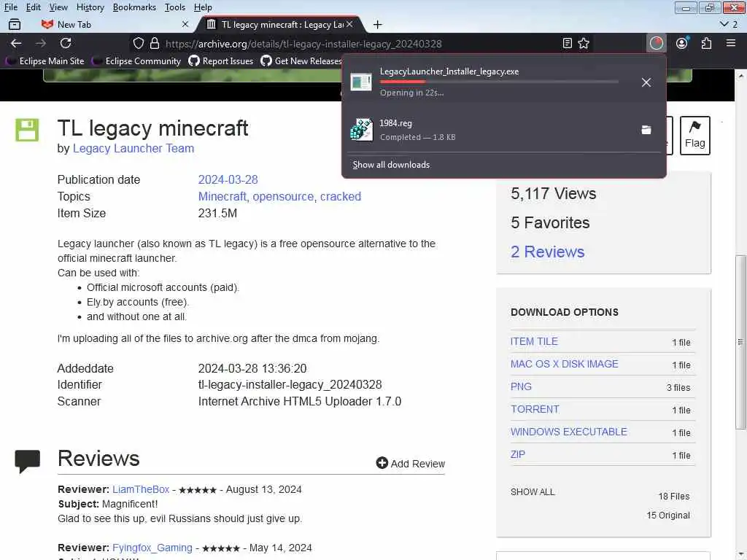This screenshot has height=560, width=747.
Task: Click the Reviews speech bubble icon
Action: coord(28,461)
